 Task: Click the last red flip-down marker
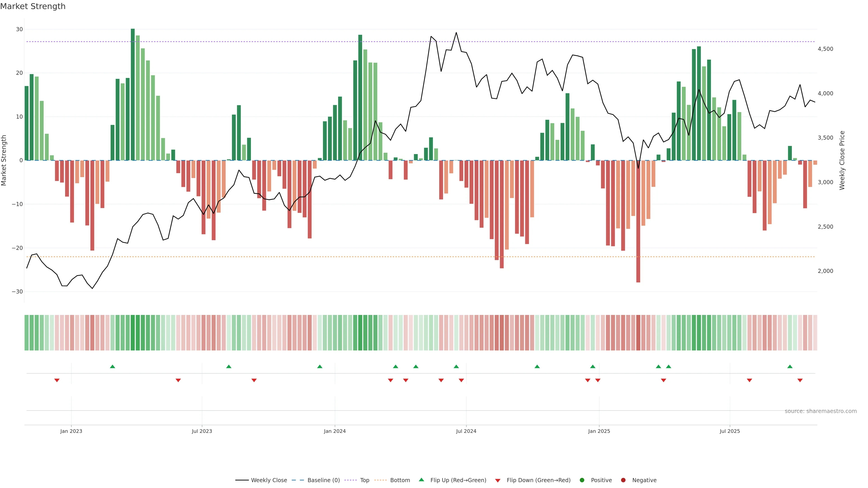coord(800,380)
